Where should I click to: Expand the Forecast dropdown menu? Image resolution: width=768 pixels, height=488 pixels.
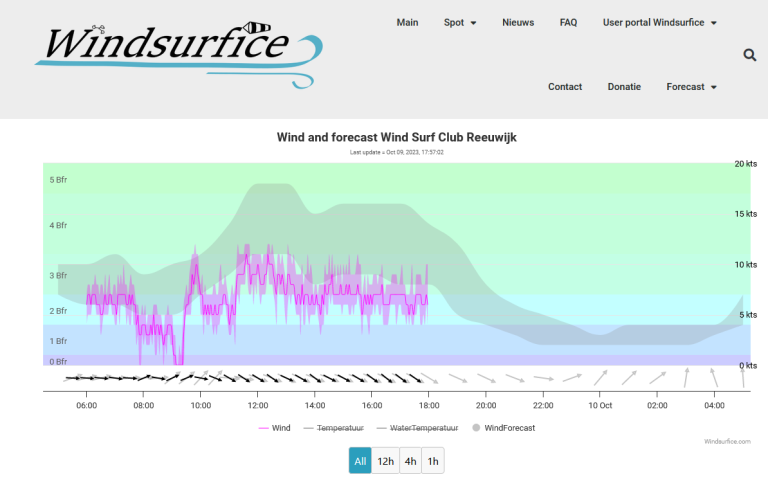pyautogui.click(x=691, y=87)
